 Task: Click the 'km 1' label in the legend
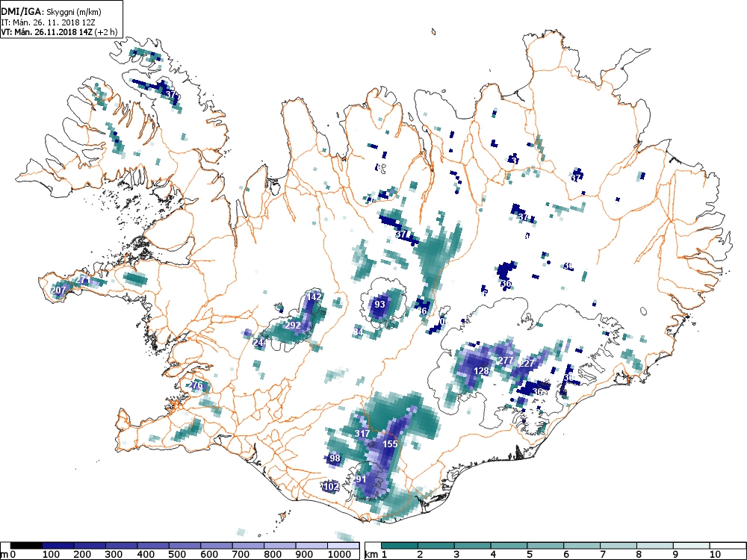pyautogui.click(x=376, y=555)
